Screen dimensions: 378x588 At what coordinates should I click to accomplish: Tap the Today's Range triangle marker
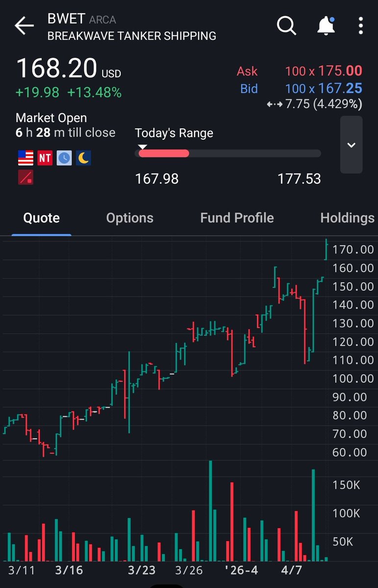[142, 147]
